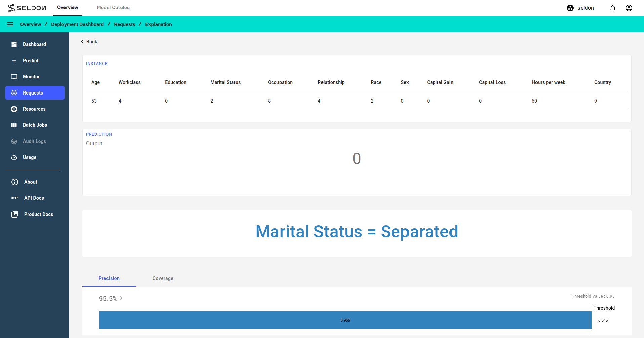Click the Country column header

(603, 82)
